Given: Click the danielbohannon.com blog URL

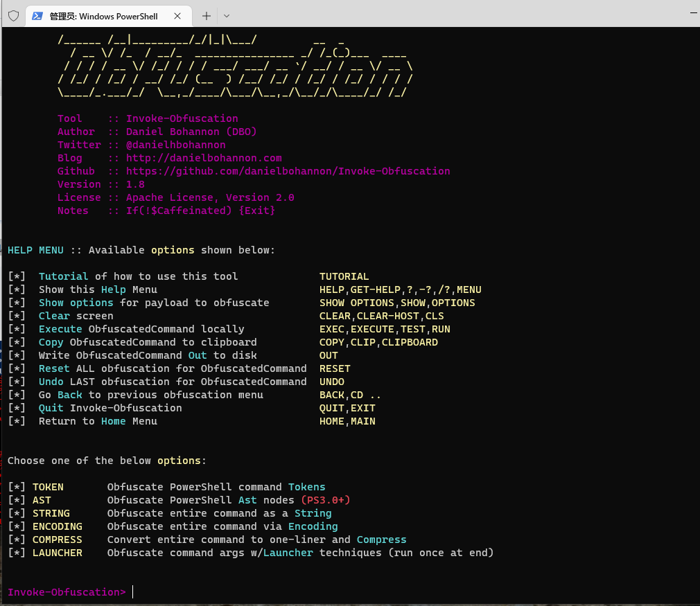Looking at the screenshot, I should [x=204, y=158].
